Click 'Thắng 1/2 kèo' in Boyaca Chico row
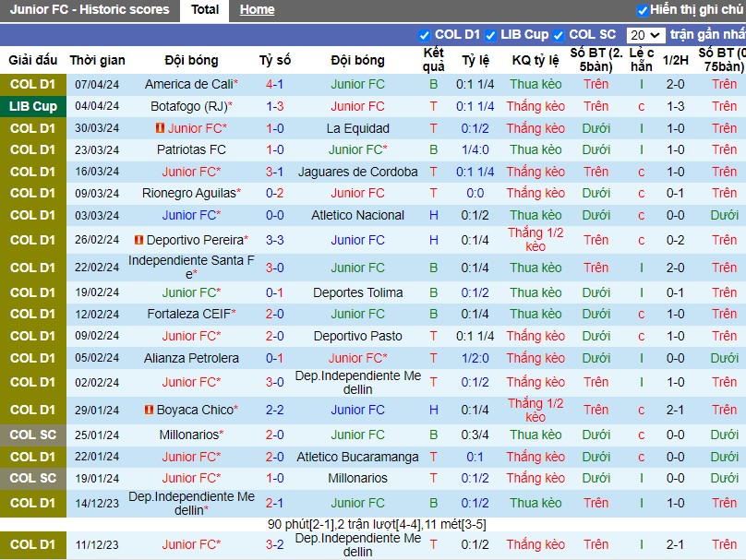Viewport: 746px width, 560px height. click(x=535, y=410)
